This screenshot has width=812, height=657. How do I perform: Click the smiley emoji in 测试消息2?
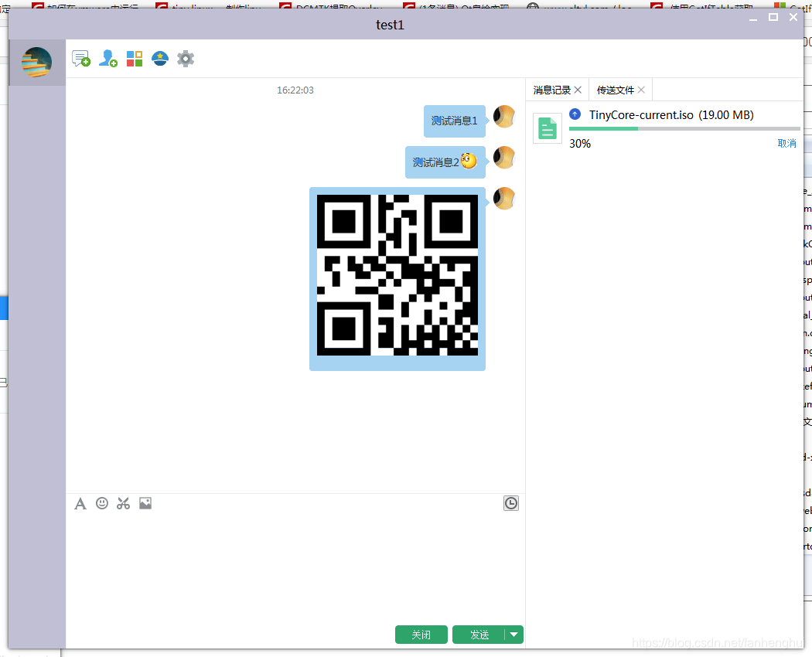tap(469, 161)
